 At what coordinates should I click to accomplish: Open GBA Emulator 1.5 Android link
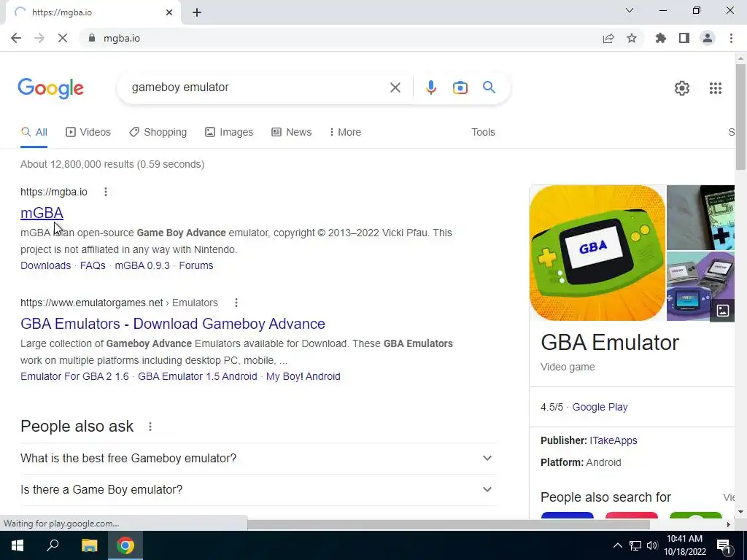tap(197, 376)
